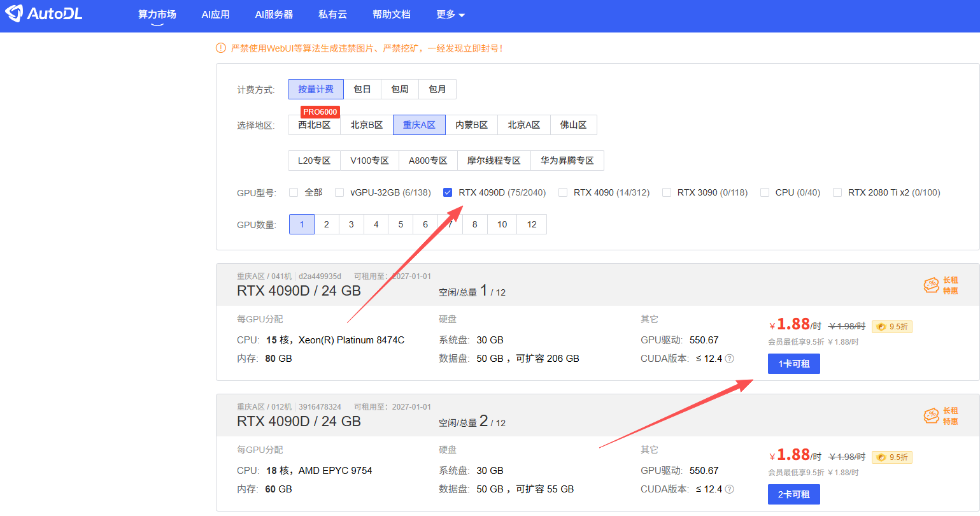Click the orange warning notice icon
The width and height of the screenshot is (980, 516).
point(221,48)
